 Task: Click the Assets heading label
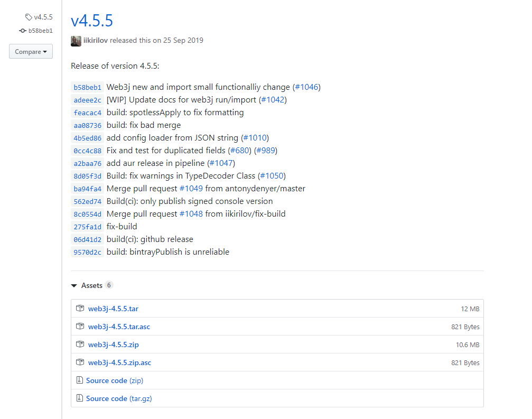(x=91, y=286)
